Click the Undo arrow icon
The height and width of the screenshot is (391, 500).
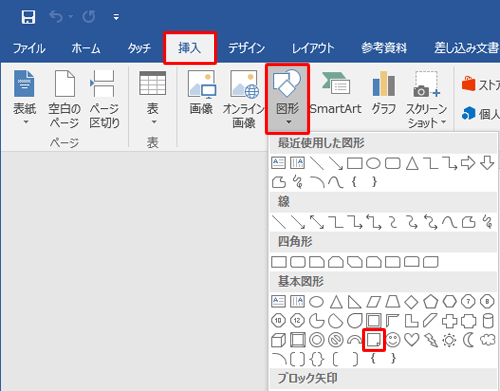coord(56,16)
